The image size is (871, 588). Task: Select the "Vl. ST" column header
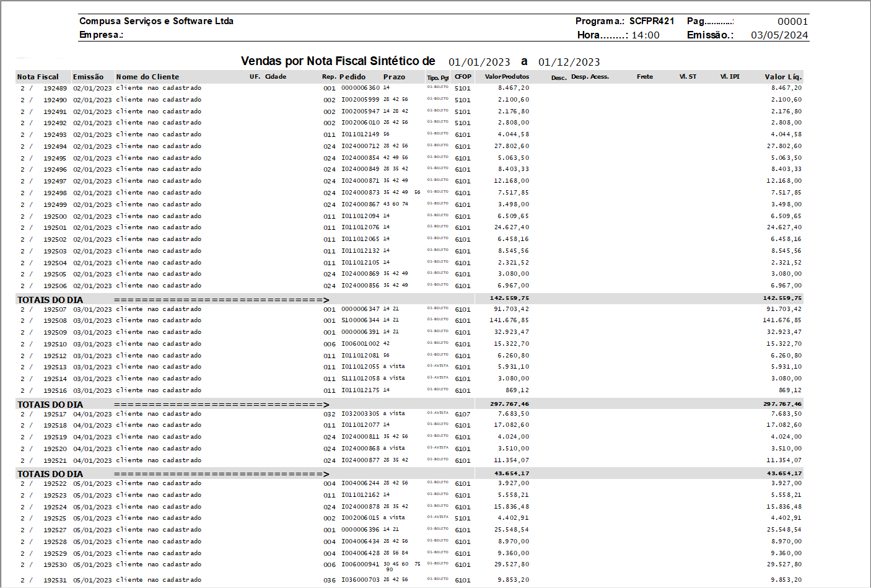point(688,77)
